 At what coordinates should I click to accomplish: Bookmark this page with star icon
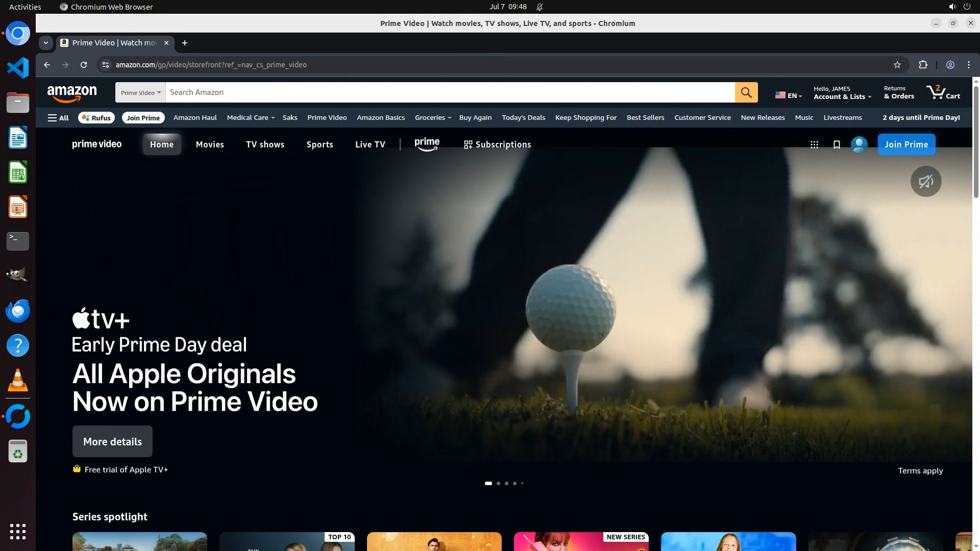click(897, 65)
